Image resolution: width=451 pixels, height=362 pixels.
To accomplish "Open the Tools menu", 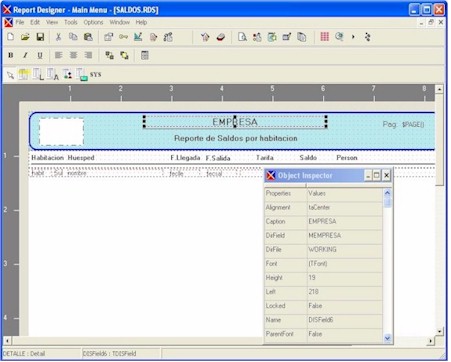I will click(x=71, y=22).
